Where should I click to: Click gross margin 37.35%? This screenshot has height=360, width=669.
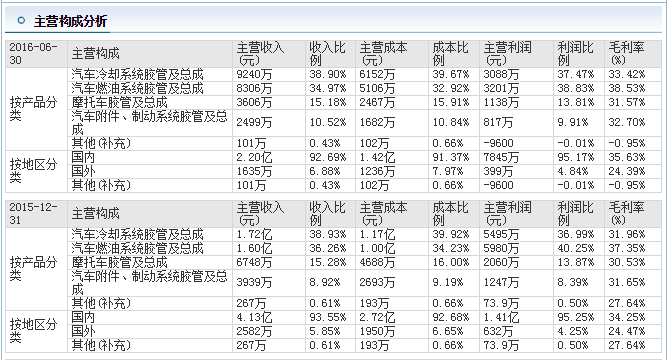pos(626,248)
